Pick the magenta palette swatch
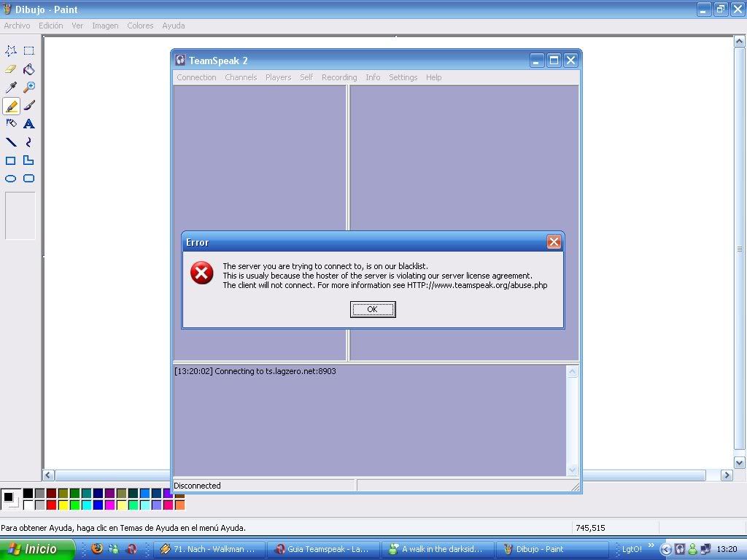This screenshot has height=560, width=747. point(110,505)
